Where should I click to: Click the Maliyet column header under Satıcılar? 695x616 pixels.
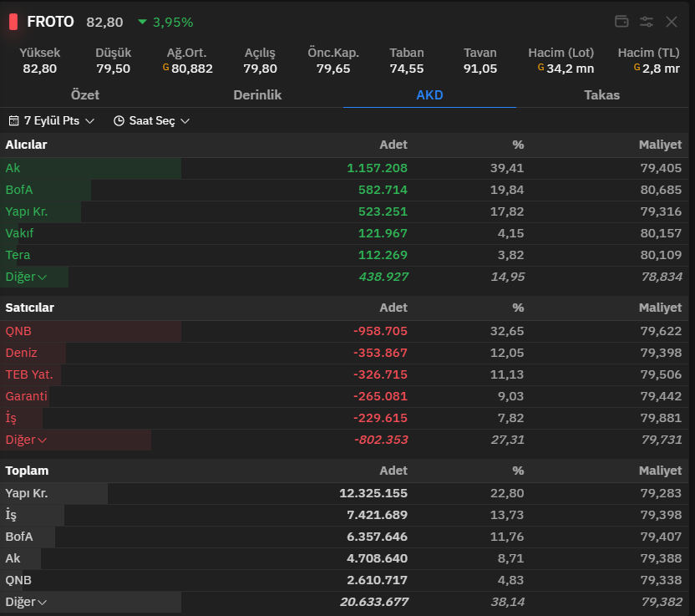tap(660, 308)
